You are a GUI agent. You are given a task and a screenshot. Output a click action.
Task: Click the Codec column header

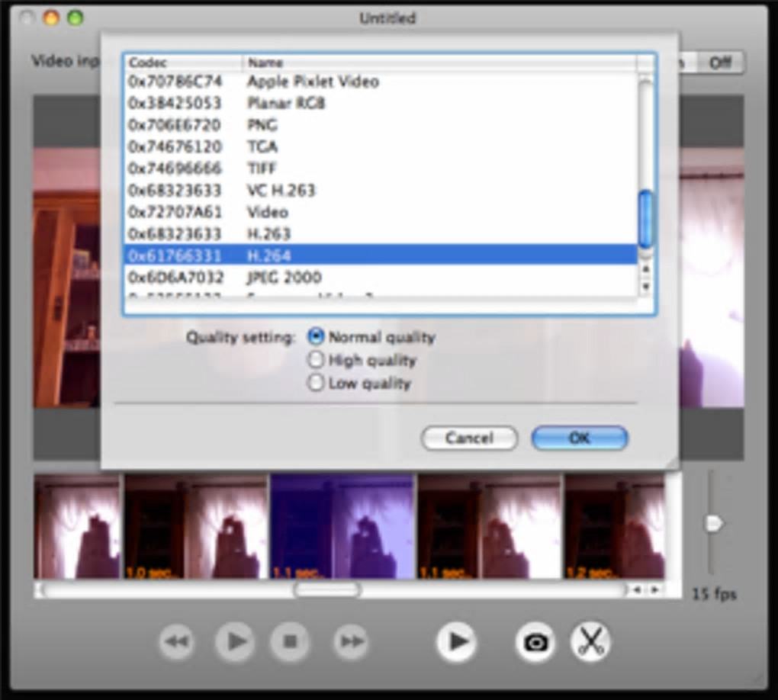[x=183, y=63]
